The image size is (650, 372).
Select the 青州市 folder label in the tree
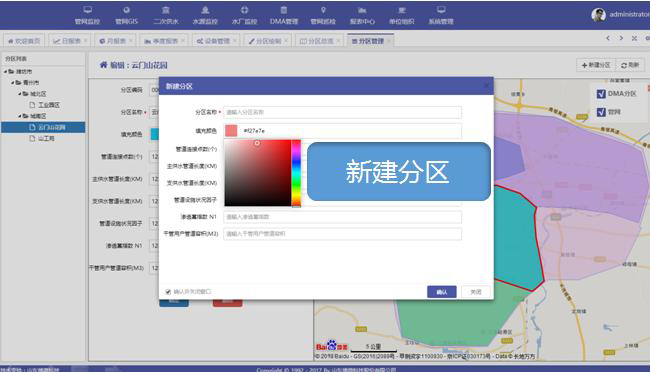pos(31,83)
